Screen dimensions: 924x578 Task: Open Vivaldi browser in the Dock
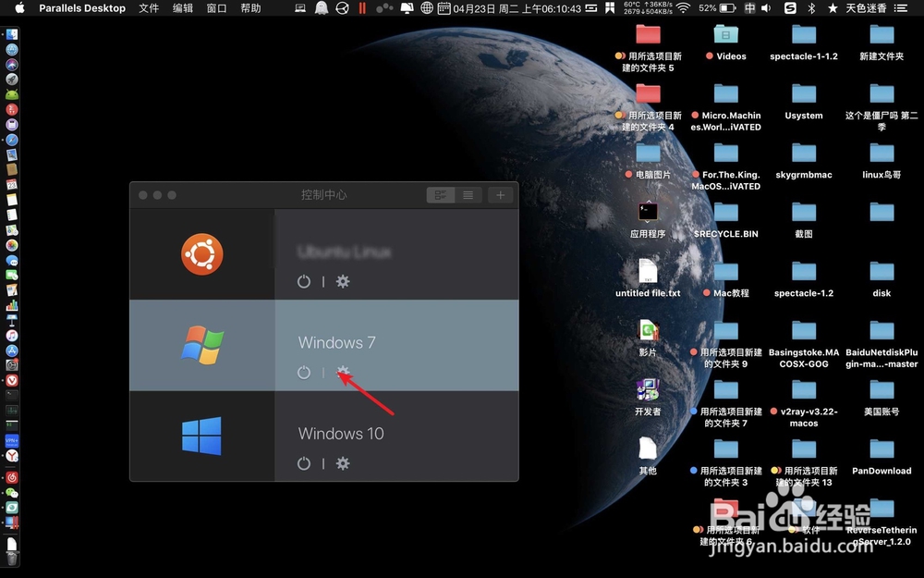pos(12,380)
